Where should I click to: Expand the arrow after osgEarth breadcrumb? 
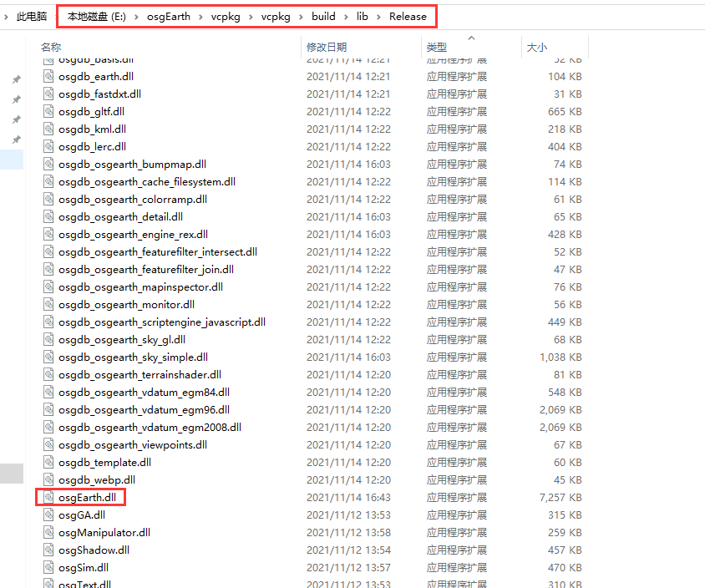tap(200, 17)
